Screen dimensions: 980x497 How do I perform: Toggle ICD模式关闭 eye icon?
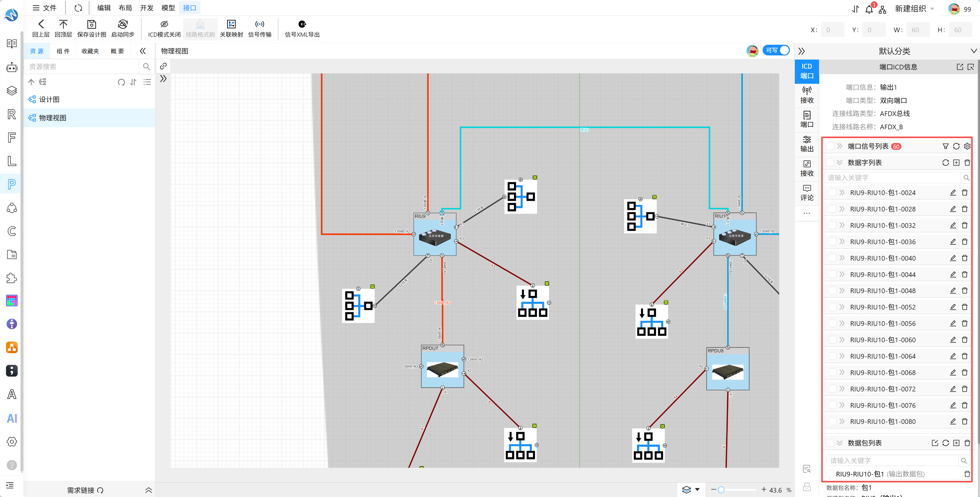164,24
